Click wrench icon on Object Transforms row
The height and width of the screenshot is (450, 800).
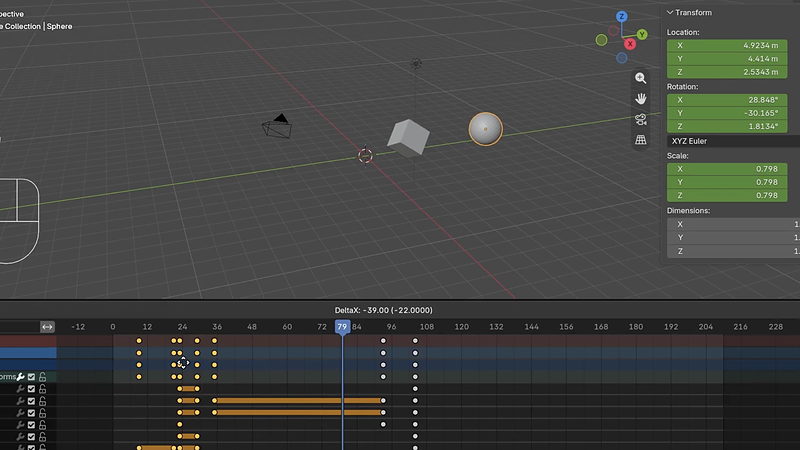point(20,377)
